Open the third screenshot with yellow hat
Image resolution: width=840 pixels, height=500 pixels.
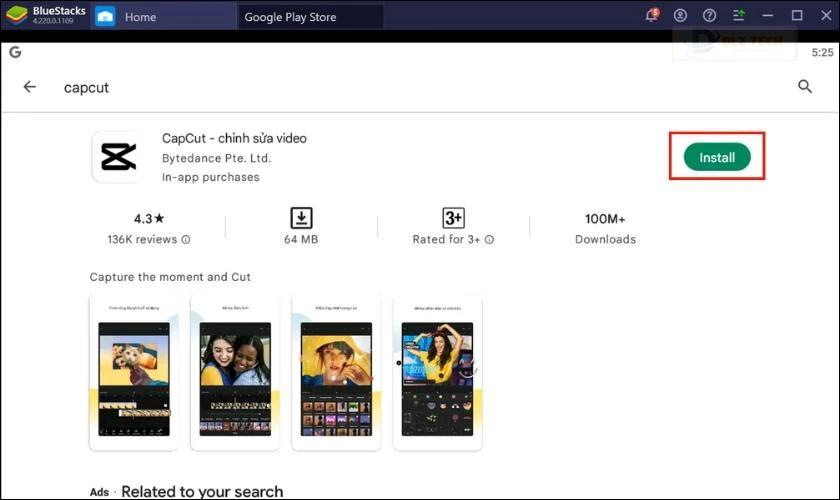pyautogui.click(x=336, y=373)
